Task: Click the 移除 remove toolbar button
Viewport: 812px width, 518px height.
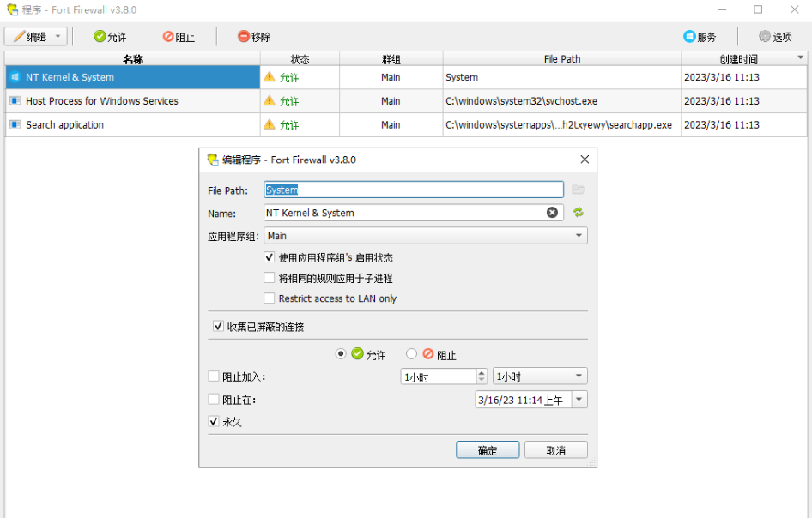Action: (254, 37)
